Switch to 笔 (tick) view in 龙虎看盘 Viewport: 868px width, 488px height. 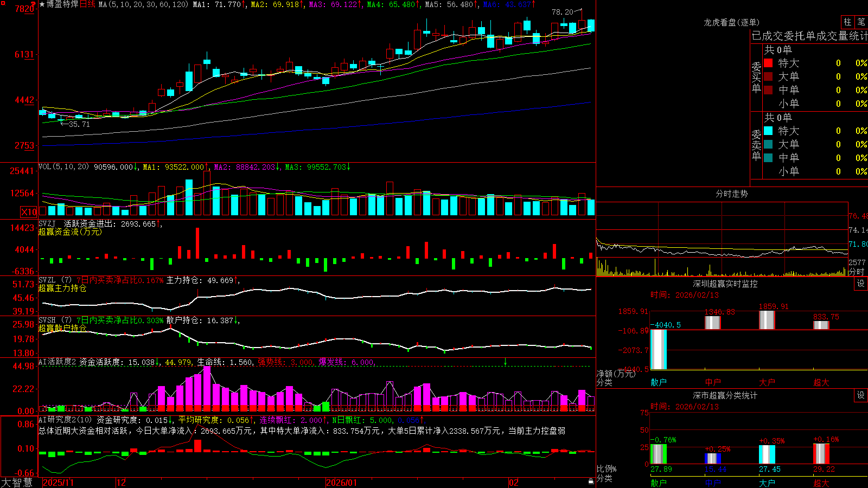[x=861, y=22]
